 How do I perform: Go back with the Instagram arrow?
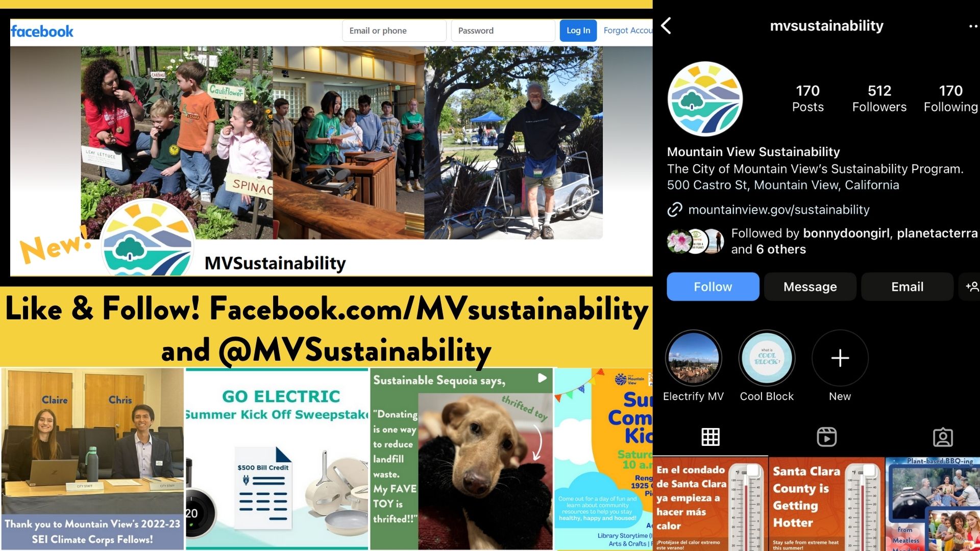(x=666, y=26)
